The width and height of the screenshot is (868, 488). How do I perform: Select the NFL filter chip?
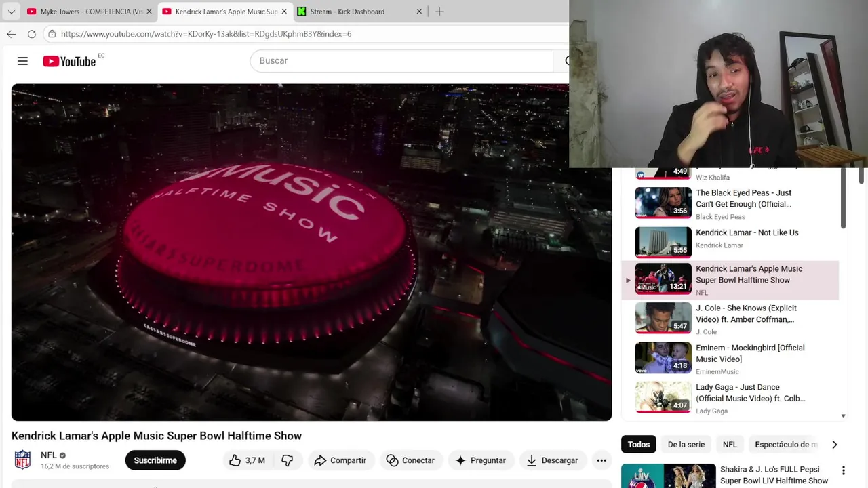730,445
